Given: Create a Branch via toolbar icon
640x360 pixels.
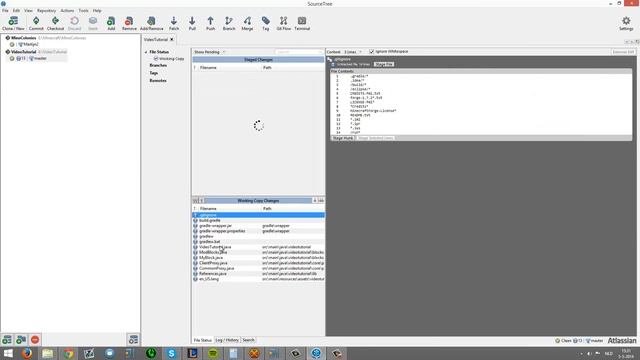Looking at the screenshot, I should tap(229, 23).
